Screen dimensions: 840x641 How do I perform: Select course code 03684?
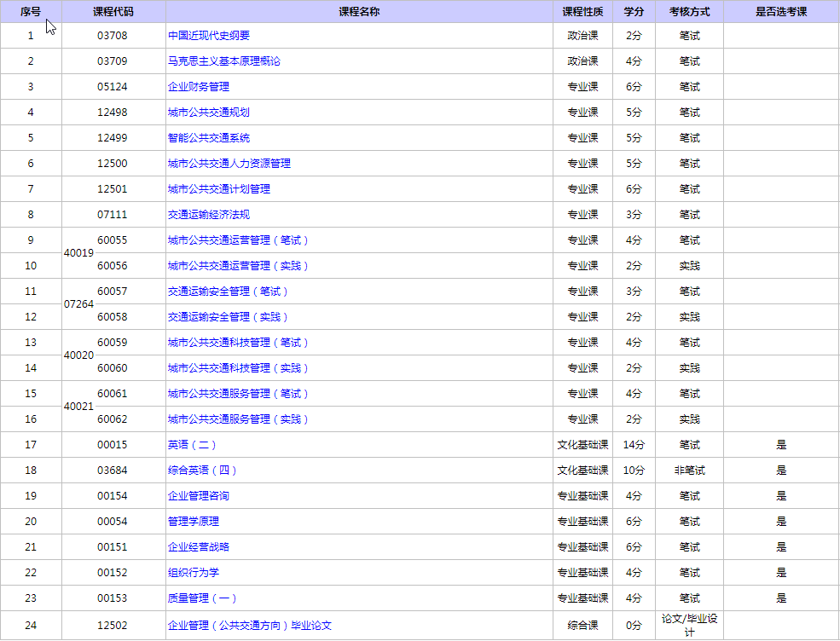pyautogui.click(x=113, y=471)
